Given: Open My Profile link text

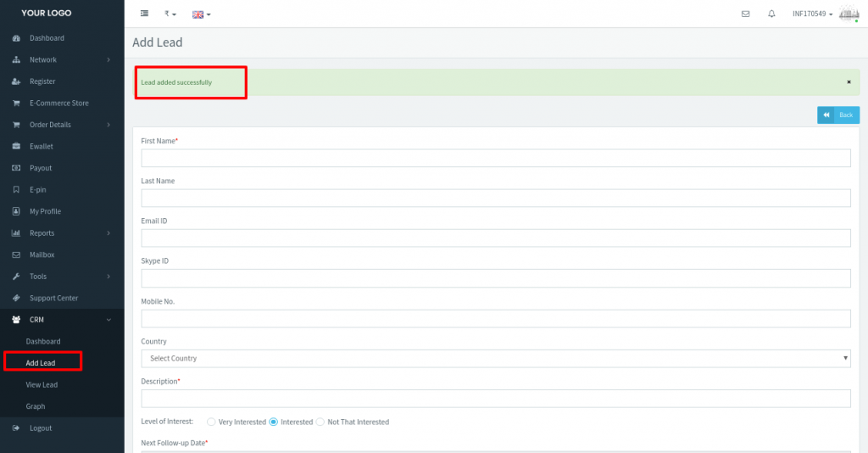Looking at the screenshot, I should [46, 211].
